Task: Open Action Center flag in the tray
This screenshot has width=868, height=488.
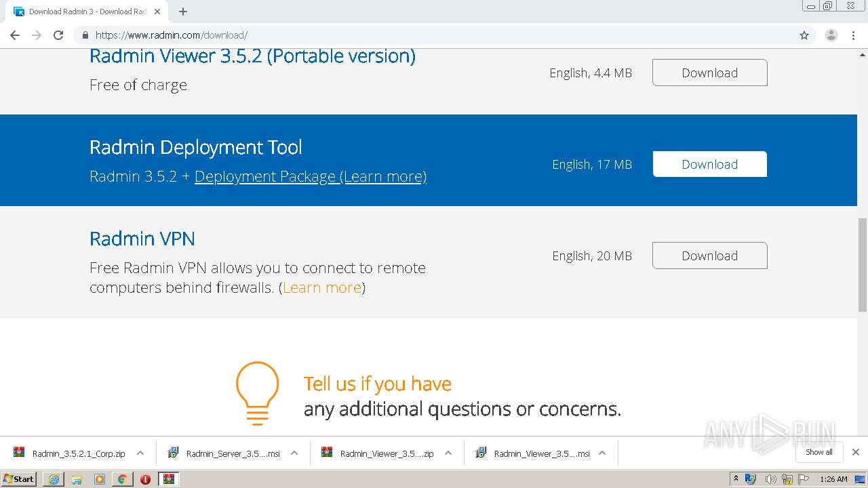Action: coord(804,479)
